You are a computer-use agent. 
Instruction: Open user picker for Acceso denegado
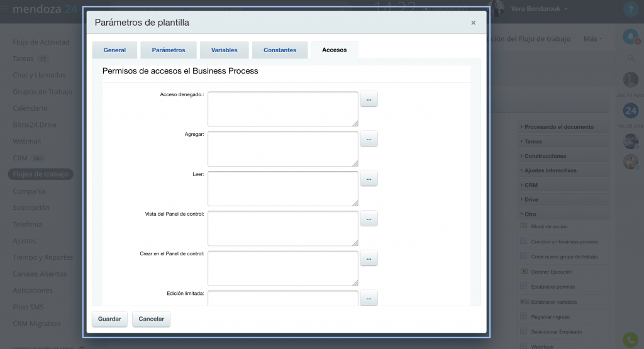(369, 99)
